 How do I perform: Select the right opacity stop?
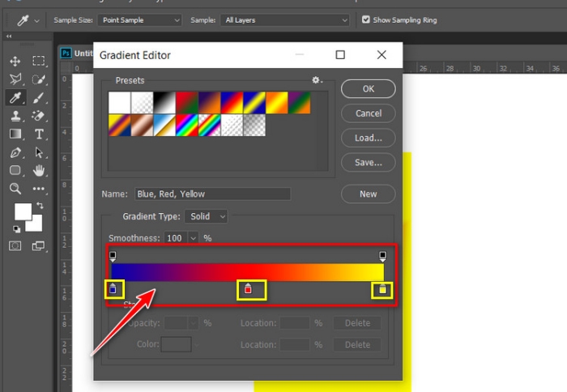pos(382,256)
